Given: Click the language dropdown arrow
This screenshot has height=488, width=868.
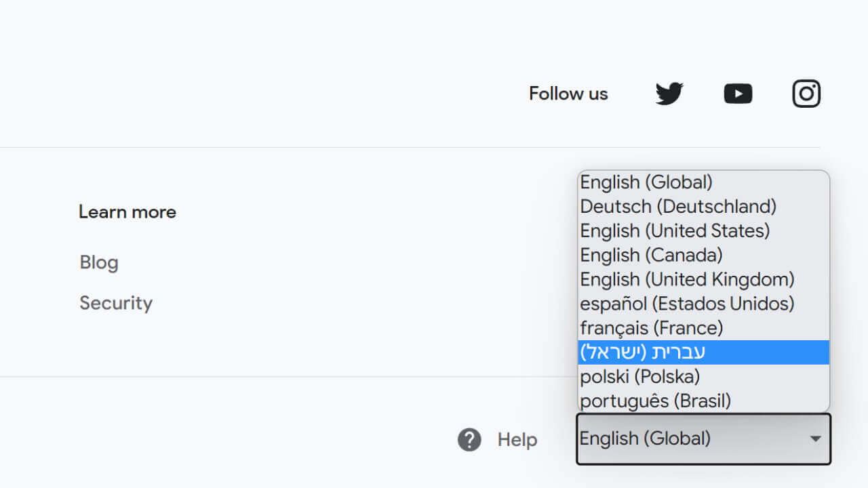Looking at the screenshot, I should point(816,439).
